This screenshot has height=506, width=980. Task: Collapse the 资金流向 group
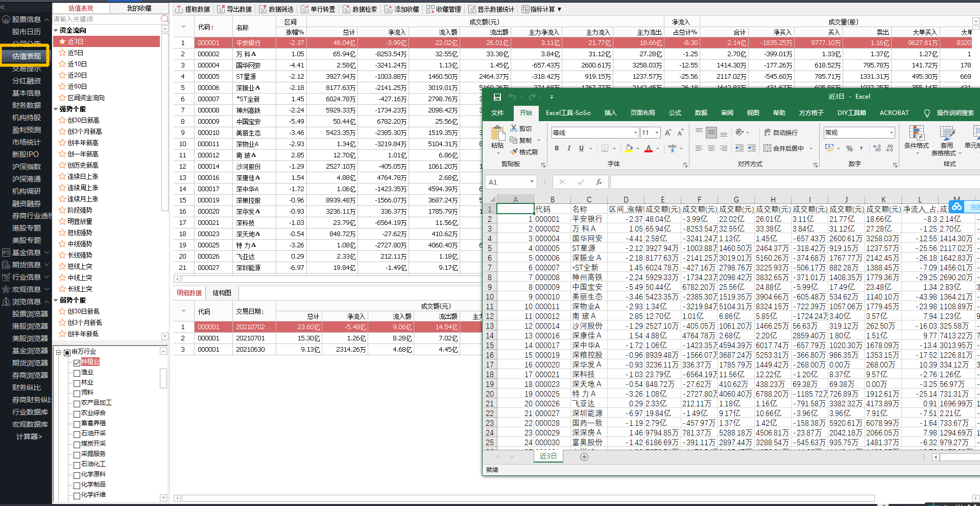click(x=56, y=31)
